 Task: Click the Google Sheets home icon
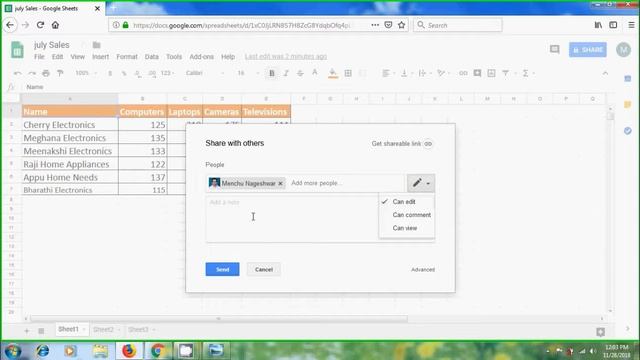click(x=17, y=50)
